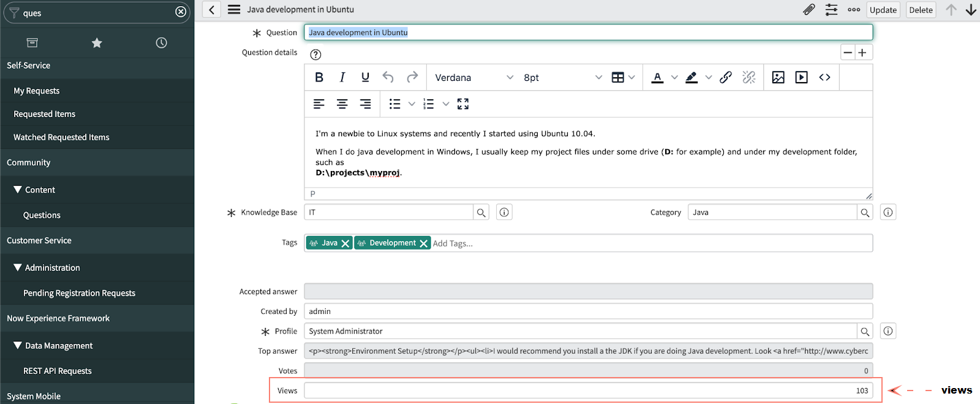Screen dimensions: 980x404
Task: Show the favorites star tab in navigator
Action: click(97, 43)
